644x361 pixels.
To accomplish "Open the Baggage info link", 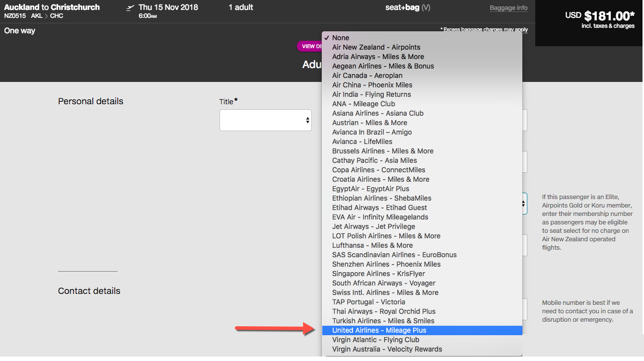I will (508, 8).
